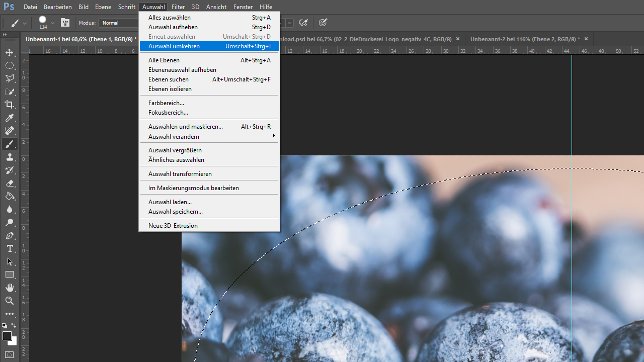Open the Schrift menu
644x362 pixels.
click(x=127, y=7)
